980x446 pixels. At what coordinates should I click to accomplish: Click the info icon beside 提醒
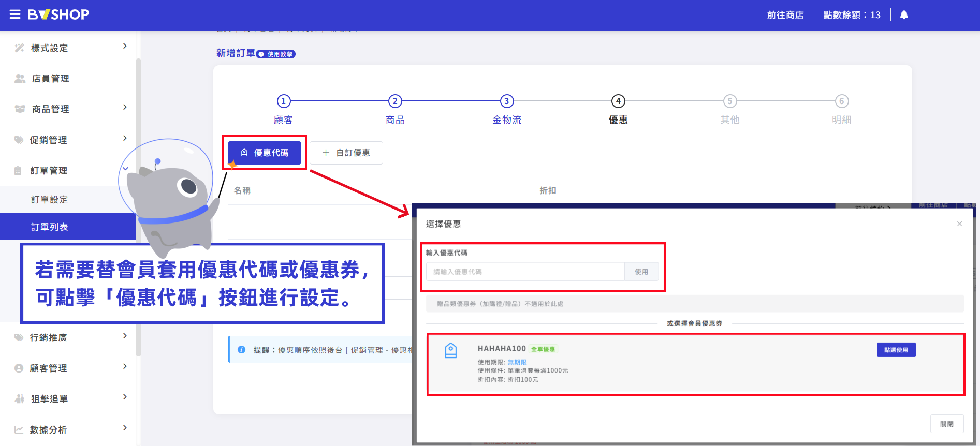click(241, 350)
